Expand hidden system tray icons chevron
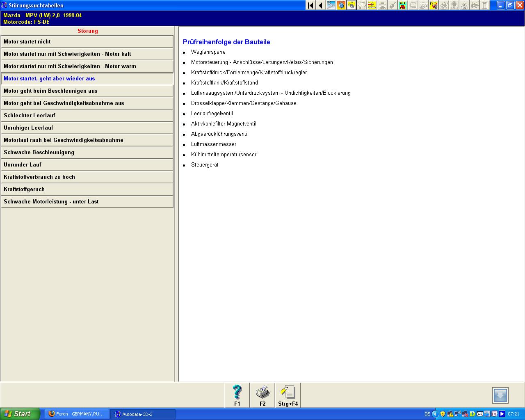525x420 pixels. point(435,414)
